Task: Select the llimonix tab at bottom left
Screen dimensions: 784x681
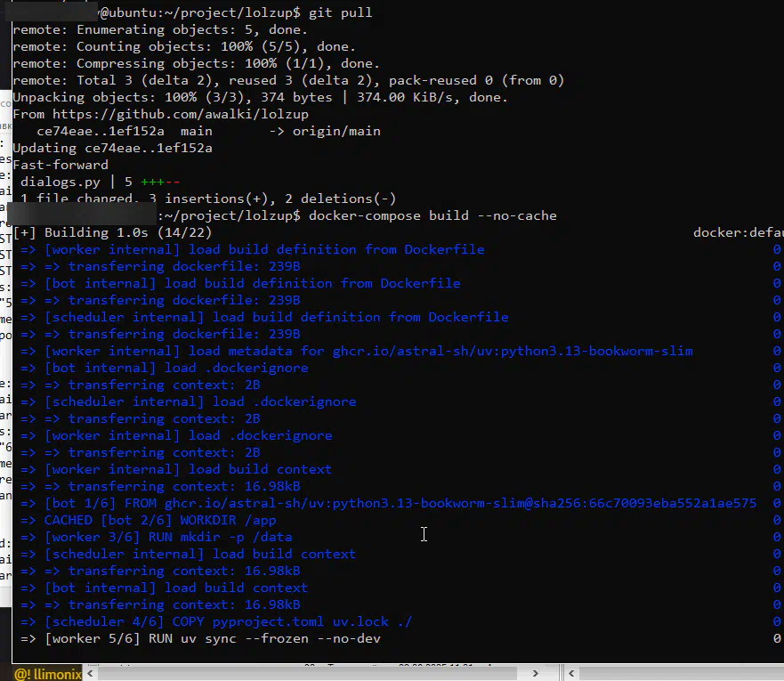Action: click(48, 674)
